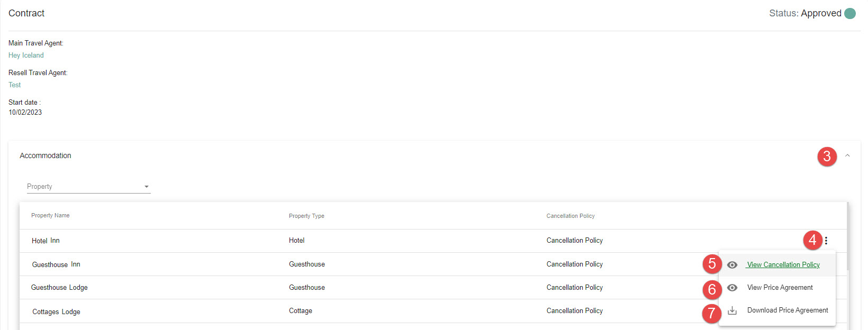The width and height of the screenshot is (868, 330).
Task: Click the green Approved status indicator
Action: (x=850, y=13)
